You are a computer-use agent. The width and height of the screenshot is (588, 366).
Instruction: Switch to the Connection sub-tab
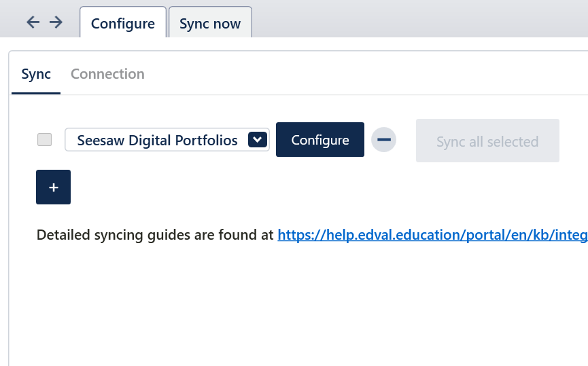[x=107, y=74]
